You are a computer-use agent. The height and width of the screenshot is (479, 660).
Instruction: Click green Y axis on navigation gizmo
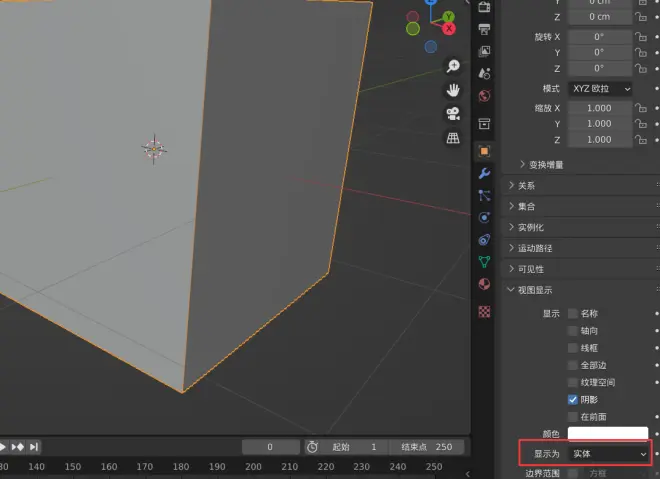(x=449, y=16)
